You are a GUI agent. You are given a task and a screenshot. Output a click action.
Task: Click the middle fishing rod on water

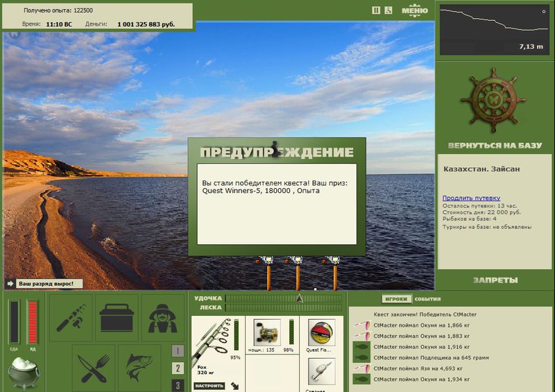point(298,273)
